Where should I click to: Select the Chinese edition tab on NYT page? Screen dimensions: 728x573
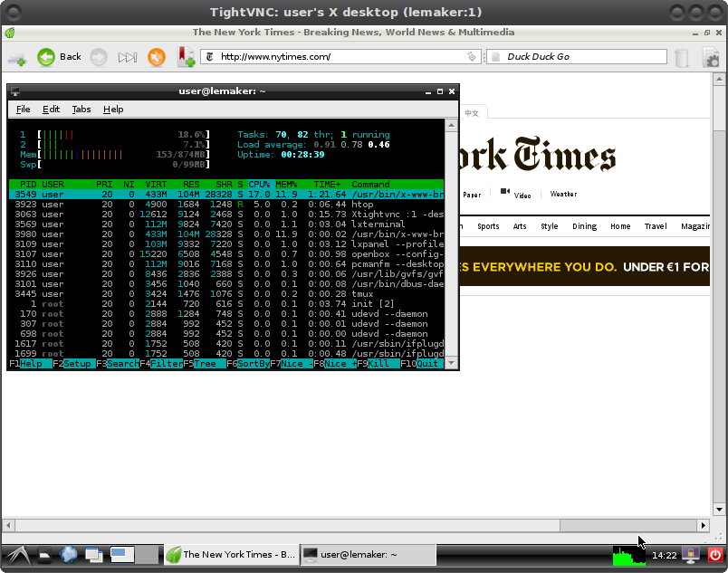472,113
